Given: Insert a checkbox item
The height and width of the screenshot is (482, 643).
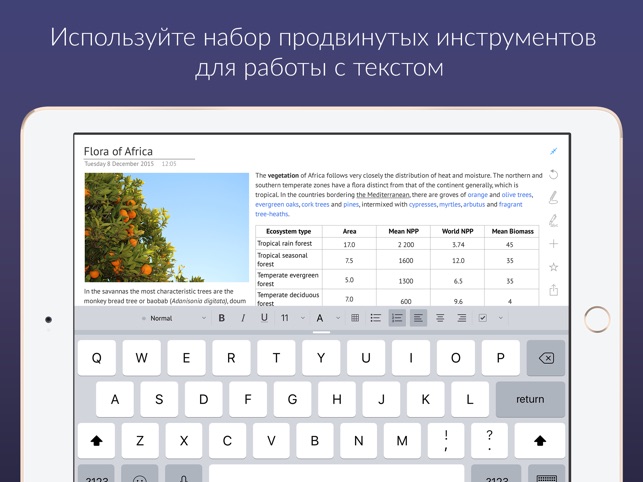Looking at the screenshot, I should [483, 318].
